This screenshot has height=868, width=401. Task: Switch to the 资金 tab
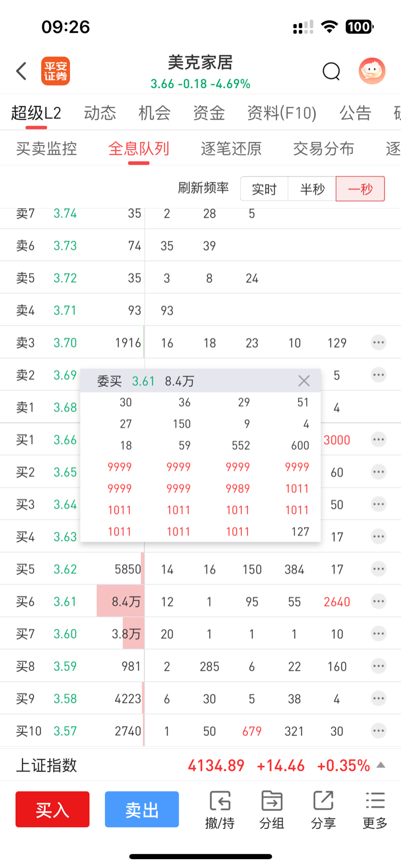(209, 113)
